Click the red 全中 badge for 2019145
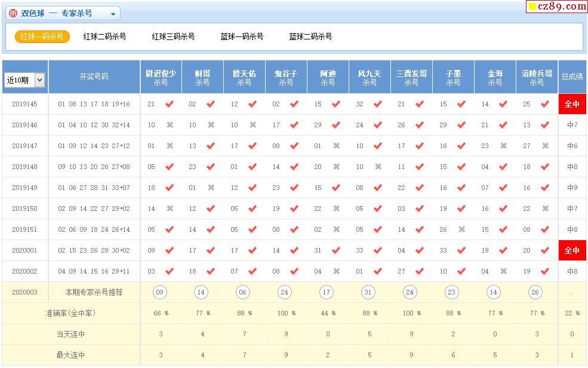Screen dimensions: 588x368 pos(572,104)
